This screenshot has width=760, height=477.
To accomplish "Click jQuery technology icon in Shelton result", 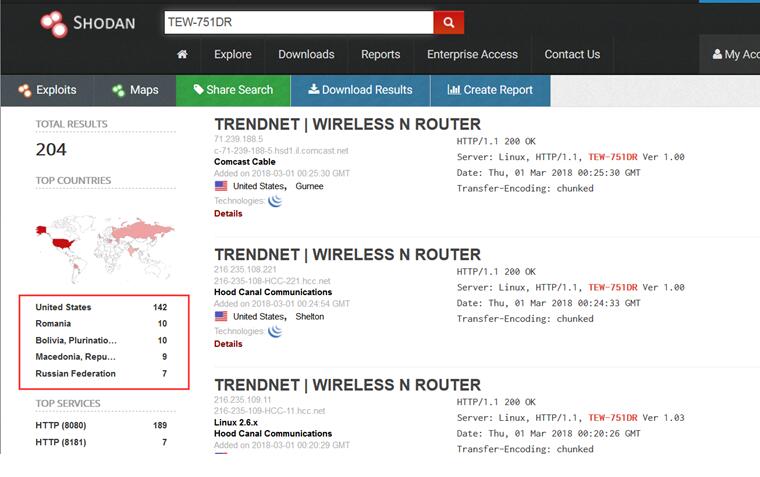I will click(x=275, y=331).
